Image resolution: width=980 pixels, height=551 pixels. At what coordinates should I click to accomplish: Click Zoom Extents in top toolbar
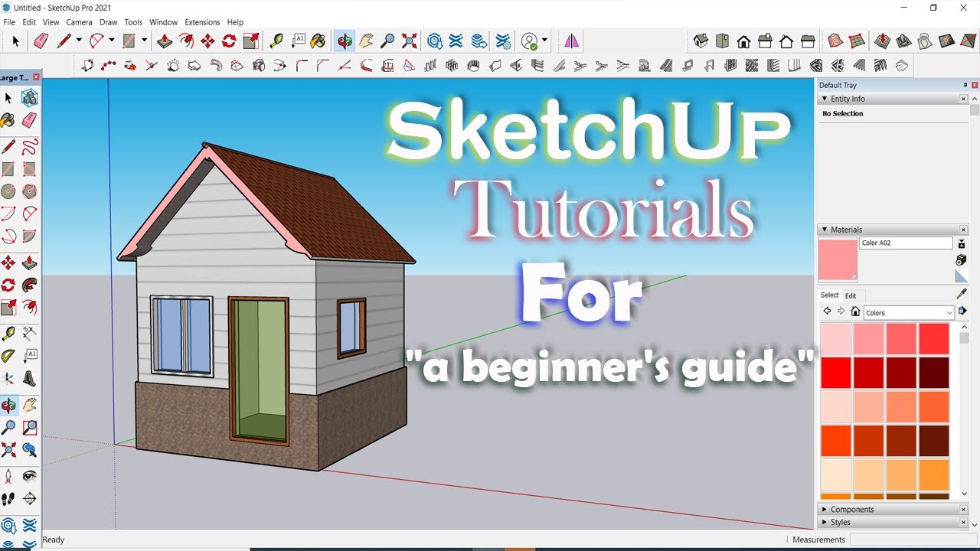[409, 41]
